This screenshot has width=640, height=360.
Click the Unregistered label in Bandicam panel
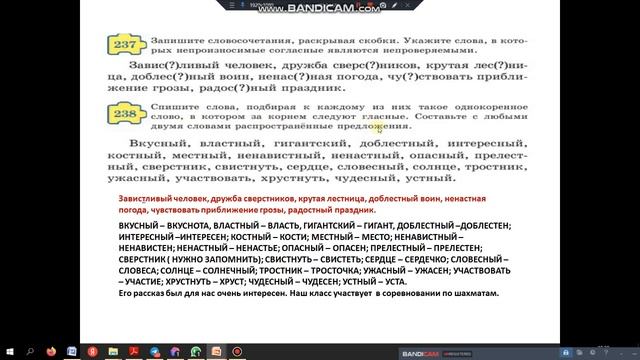point(457,354)
